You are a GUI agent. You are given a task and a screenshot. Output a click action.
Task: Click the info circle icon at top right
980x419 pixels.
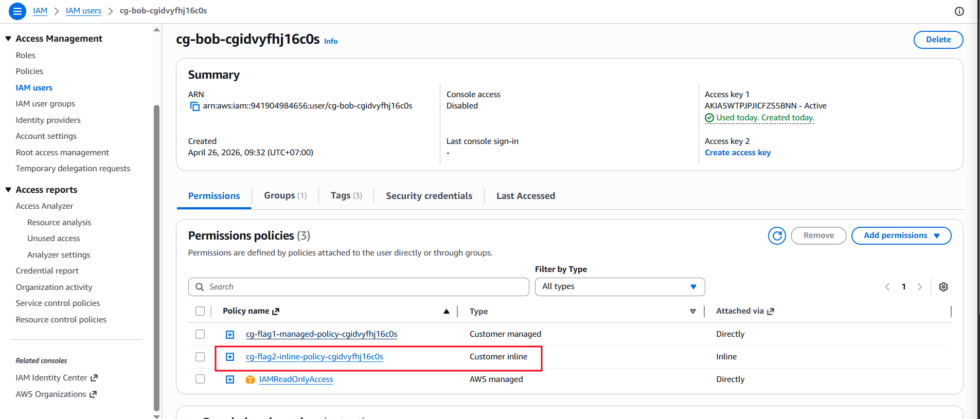click(x=959, y=11)
